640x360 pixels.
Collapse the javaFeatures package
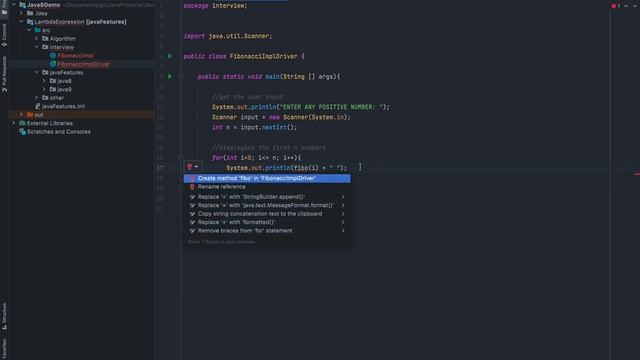tap(37, 72)
